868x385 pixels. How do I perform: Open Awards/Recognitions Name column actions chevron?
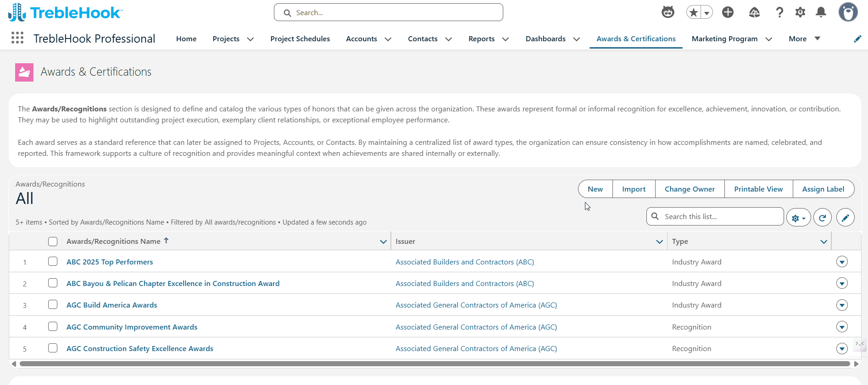point(384,242)
